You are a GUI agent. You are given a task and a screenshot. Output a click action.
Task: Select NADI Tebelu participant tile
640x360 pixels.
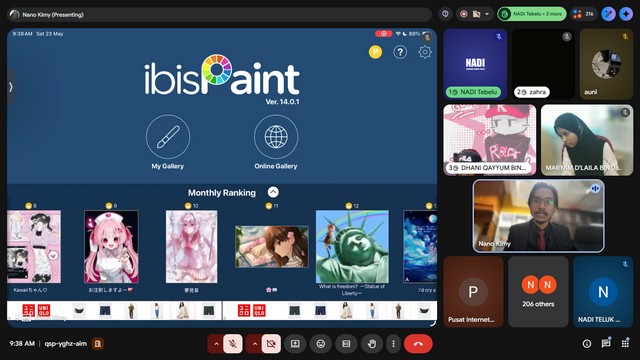475,64
